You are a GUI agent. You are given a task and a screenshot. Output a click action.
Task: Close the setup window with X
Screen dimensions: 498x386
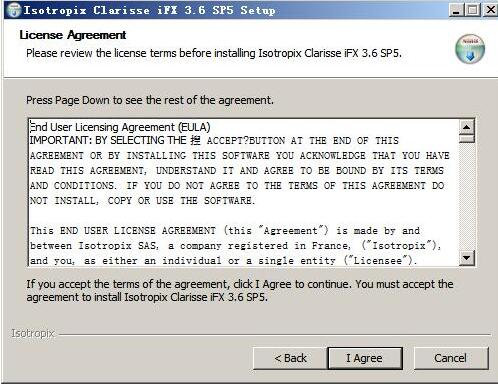pyautogui.click(x=490, y=10)
